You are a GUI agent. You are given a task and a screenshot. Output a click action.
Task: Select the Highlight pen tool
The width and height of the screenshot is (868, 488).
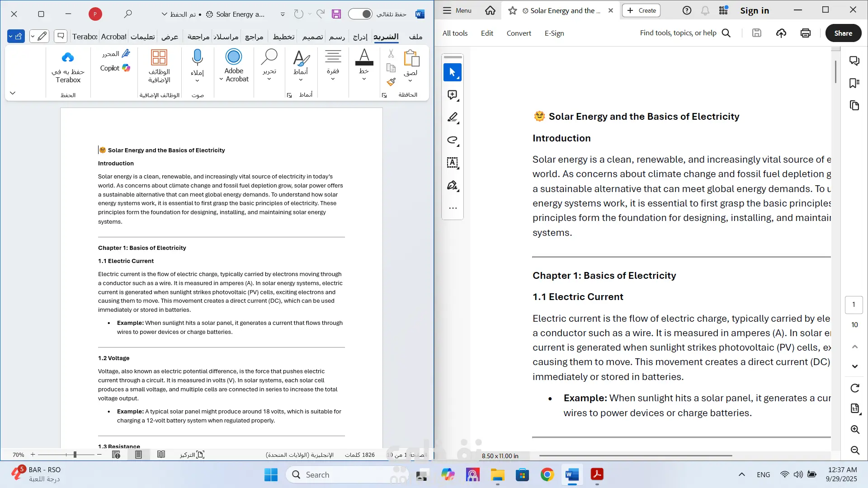[452, 117]
